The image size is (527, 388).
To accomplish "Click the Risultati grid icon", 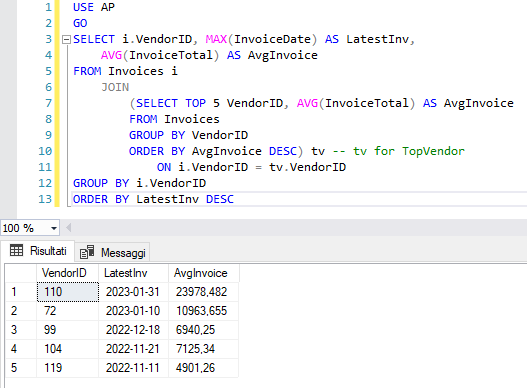I will [16, 251].
